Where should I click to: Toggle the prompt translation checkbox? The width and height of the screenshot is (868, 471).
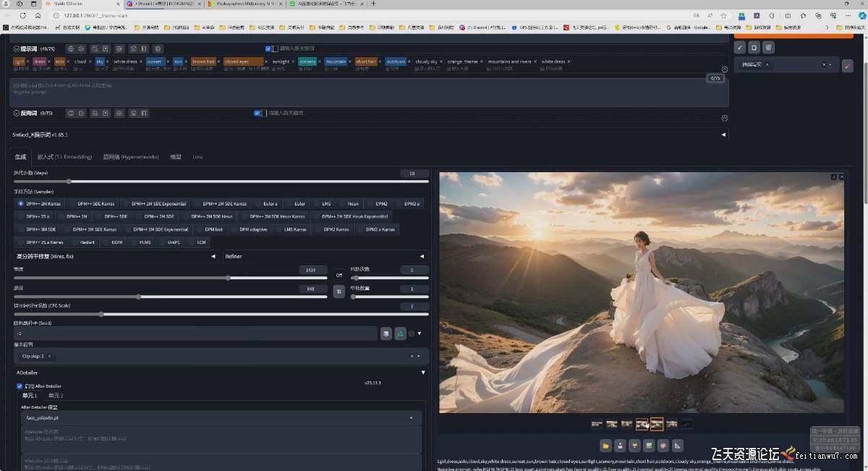tap(268, 48)
